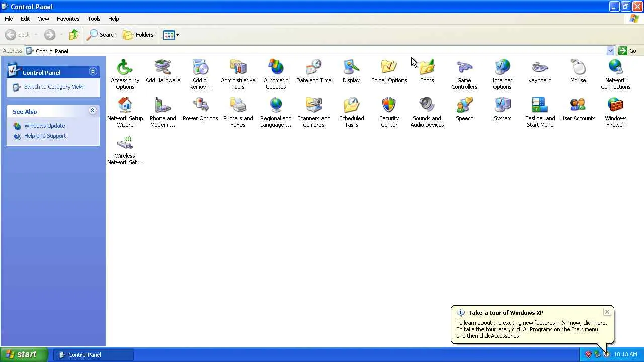This screenshot has width=644, height=362.
Task: Select the Network Setup Wizard icon
Action: pos(125,112)
